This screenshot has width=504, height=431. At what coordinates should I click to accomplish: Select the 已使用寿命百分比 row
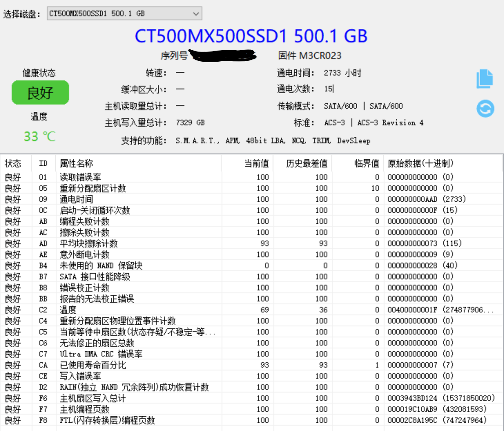click(251, 365)
